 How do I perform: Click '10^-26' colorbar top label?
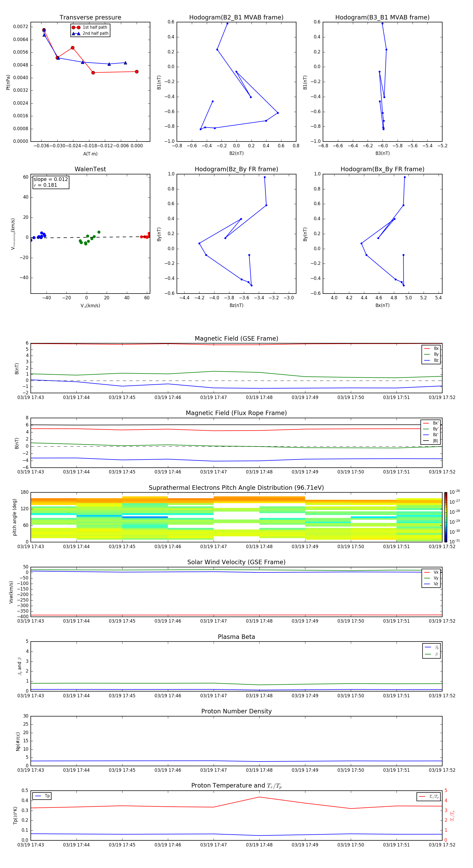coord(455,492)
